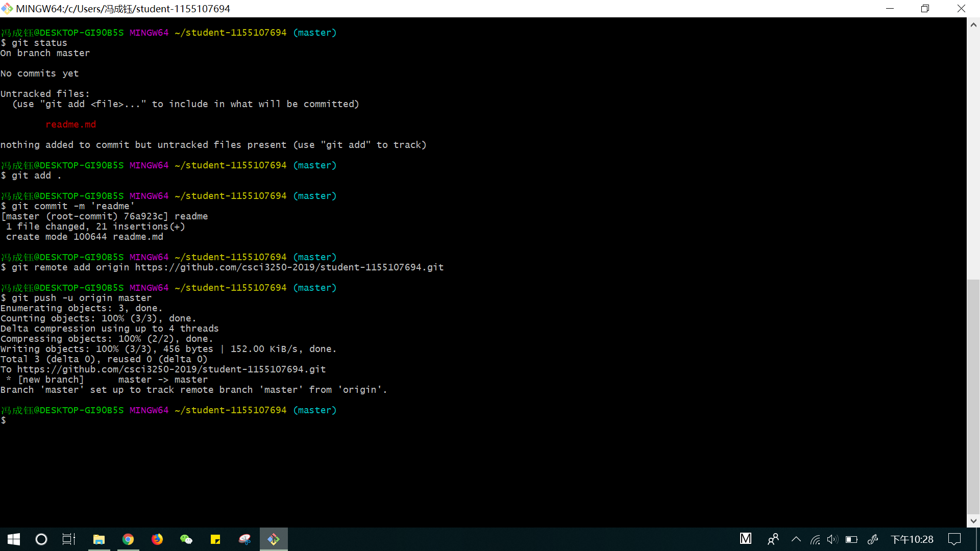Open File Explorer from the taskbar
Image resolution: width=980 pixels, height=551 pixels.
click(99, 539)
